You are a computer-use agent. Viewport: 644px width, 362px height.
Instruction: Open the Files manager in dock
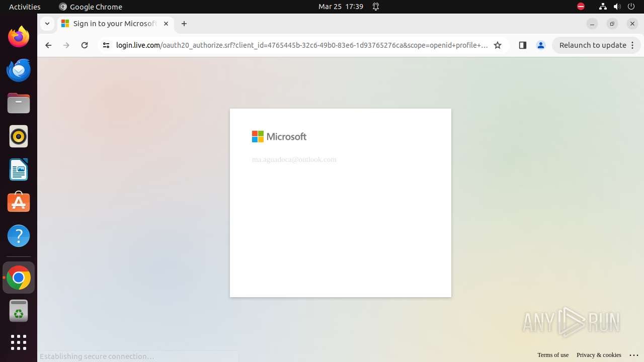[19, 103]
